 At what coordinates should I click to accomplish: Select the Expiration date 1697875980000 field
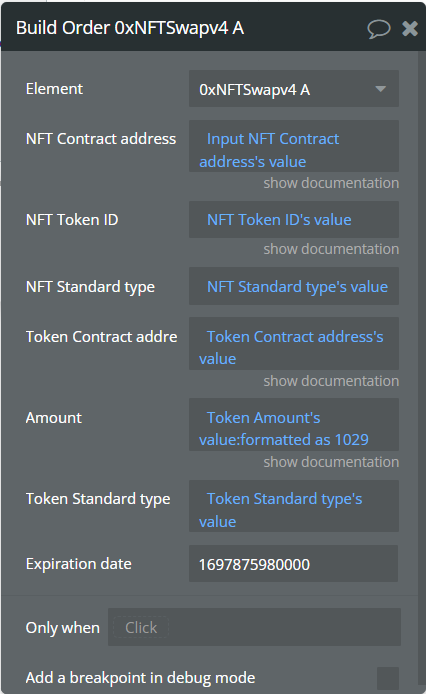(x=293, y=564)
